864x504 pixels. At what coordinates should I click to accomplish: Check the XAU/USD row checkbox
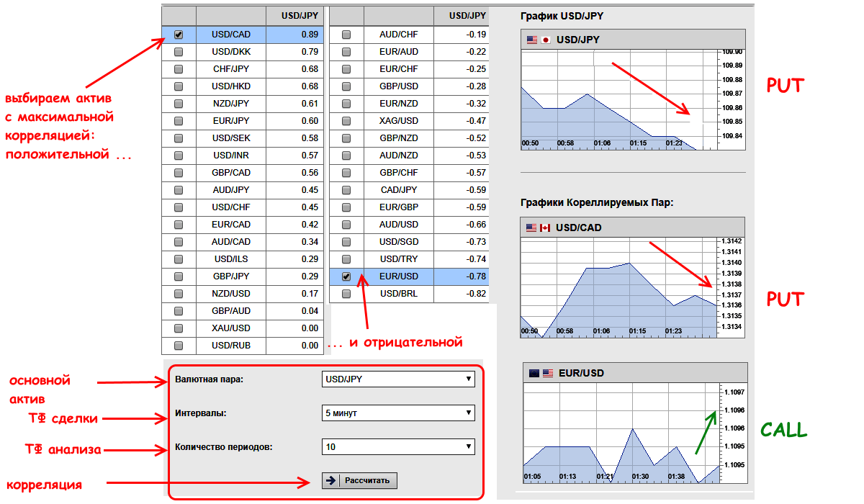tap(179, 328)
